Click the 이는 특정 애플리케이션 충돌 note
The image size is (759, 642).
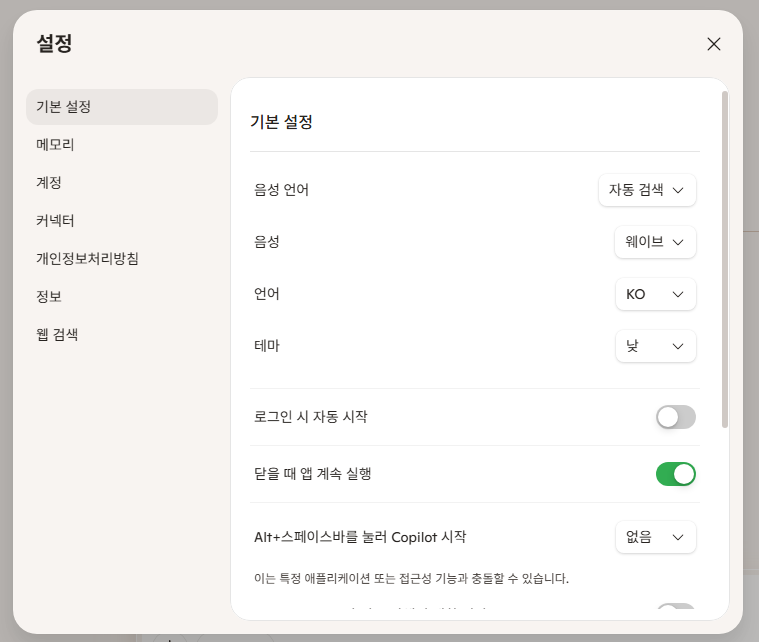[x=411, y=578]
